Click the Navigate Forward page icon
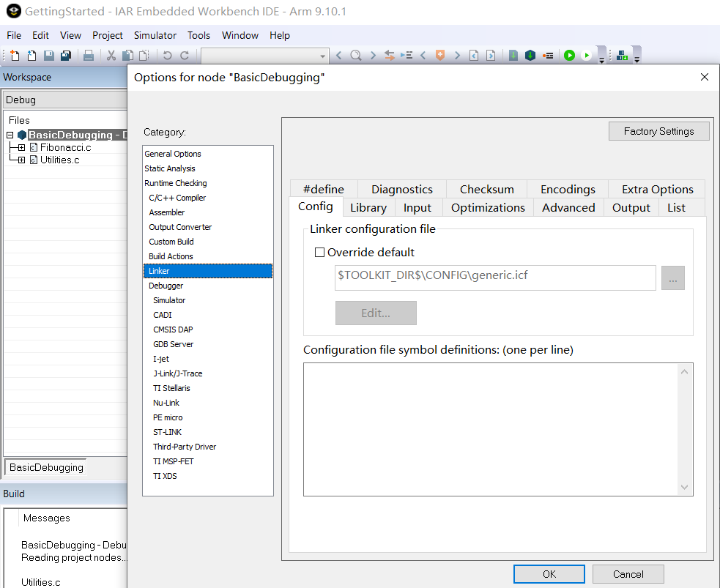Screen dimensions: 720x588 [x=491, y=56]
